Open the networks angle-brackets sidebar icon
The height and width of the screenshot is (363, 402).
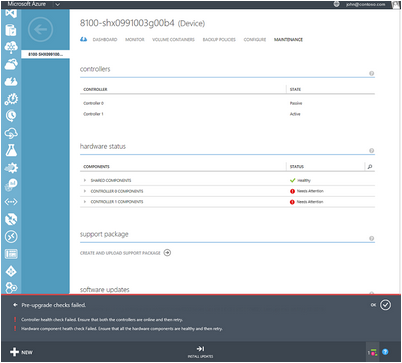tap(11, 202)
